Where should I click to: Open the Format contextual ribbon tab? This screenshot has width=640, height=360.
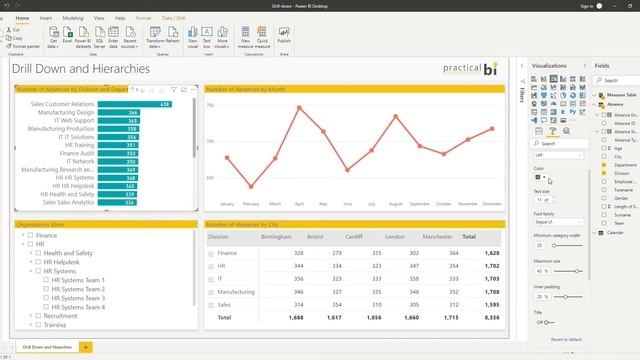pos(143,18)
